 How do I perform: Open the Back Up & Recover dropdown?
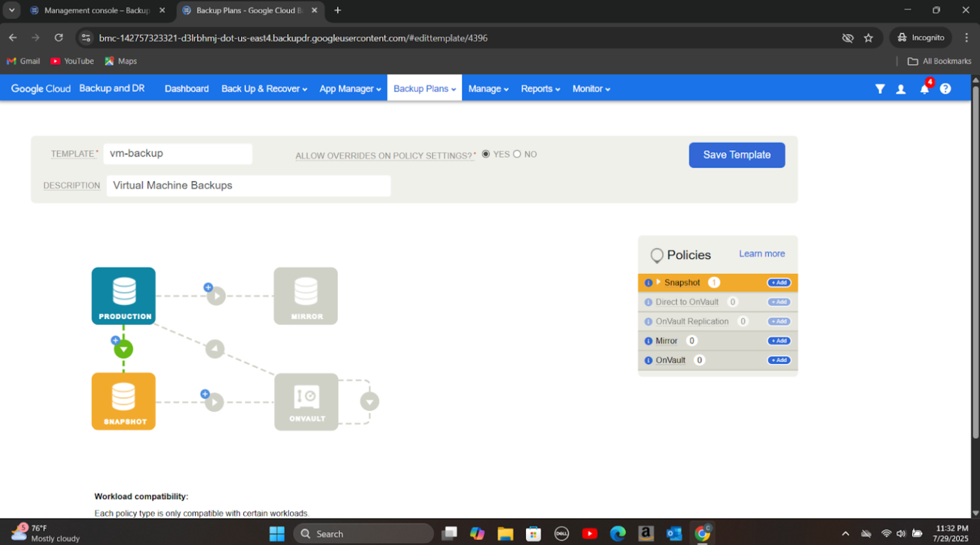coord(264,89)
